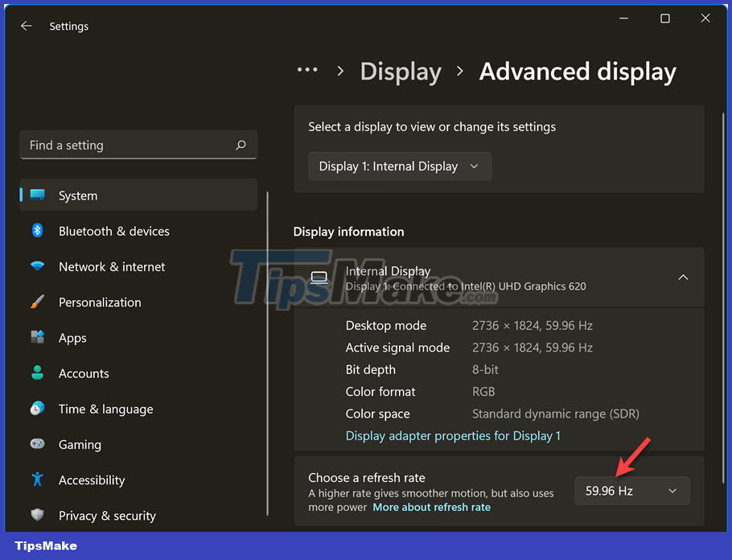Click the Internal Display monitor icon
Image resolution: width=732 pixels, height=560 pixels.
(319, 278)
